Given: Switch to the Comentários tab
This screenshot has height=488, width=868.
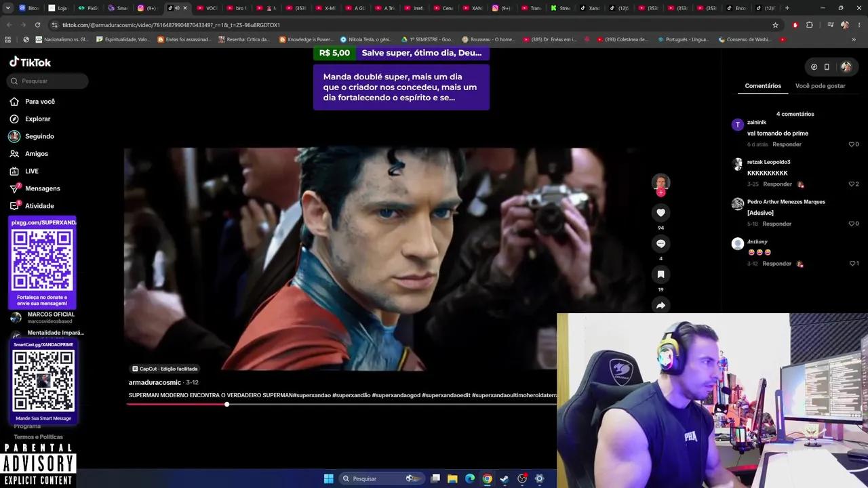Looking at the screenshot, I should pyautogui.click(x=763, y=86).
